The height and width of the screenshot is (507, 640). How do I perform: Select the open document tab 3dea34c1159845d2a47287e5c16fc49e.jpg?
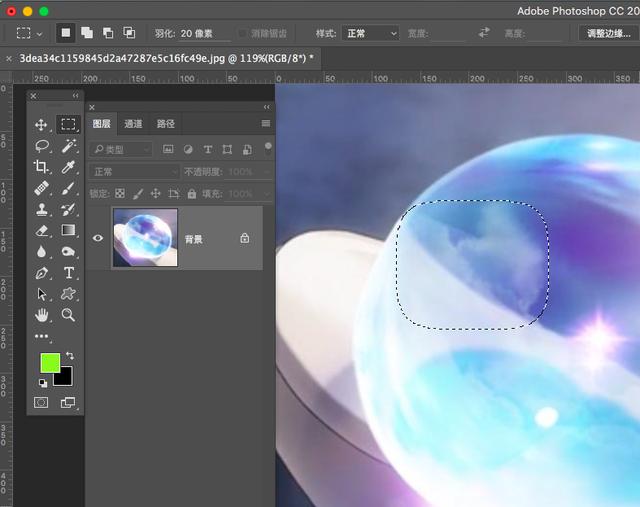coord(166,58)
